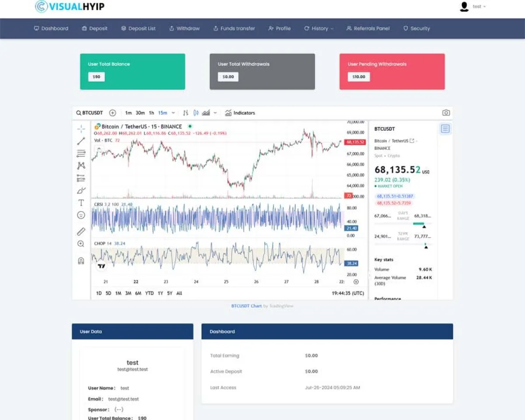Set chart interval to 1h

tap(151, 113)
